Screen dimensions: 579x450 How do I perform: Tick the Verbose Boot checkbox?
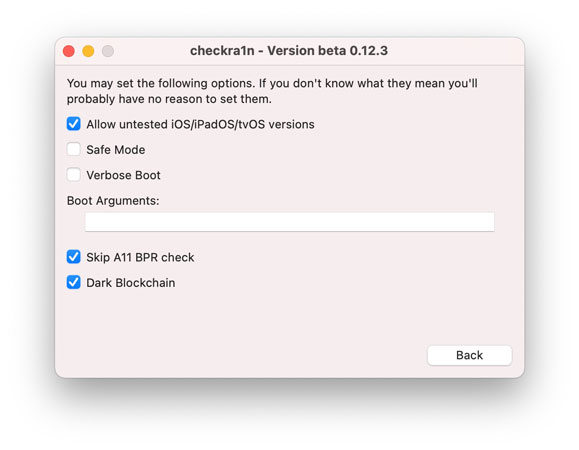(x=73, y=175)
